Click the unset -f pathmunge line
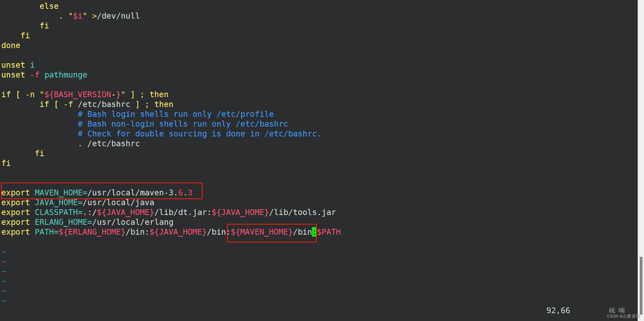The height and width of the screenshot is (321, 644). click(x=44, y=75)
